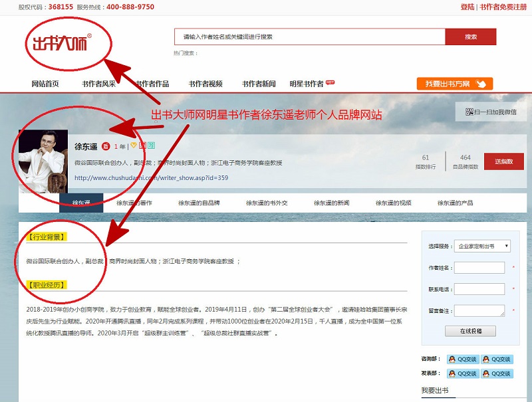
Task: Click the QR code icon for WeChat scan
Action: pyautogui.click(x=469, y=112)
